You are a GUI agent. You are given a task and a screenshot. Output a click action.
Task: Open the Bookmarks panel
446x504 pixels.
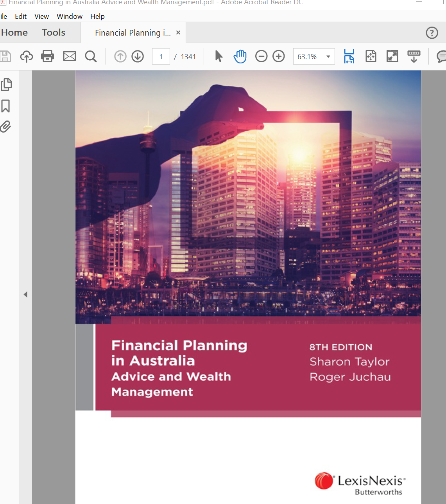tap(6, 106)
